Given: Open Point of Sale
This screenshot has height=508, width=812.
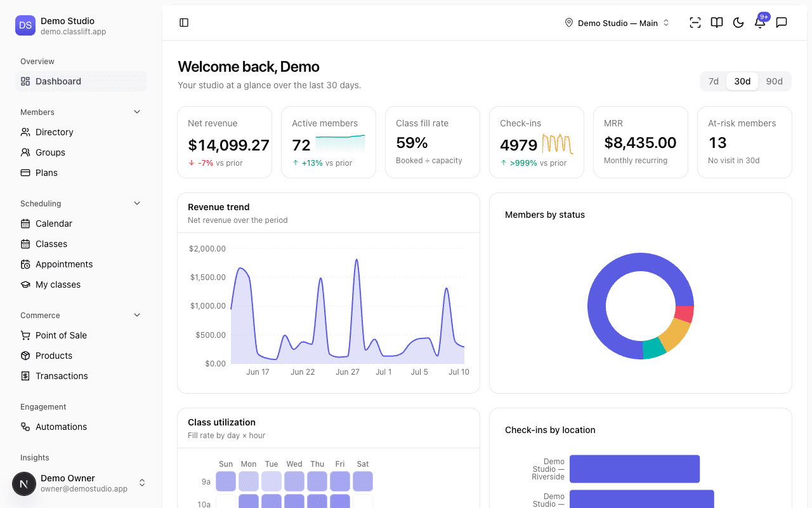Looking at the screenshot, I should point(81,335).
